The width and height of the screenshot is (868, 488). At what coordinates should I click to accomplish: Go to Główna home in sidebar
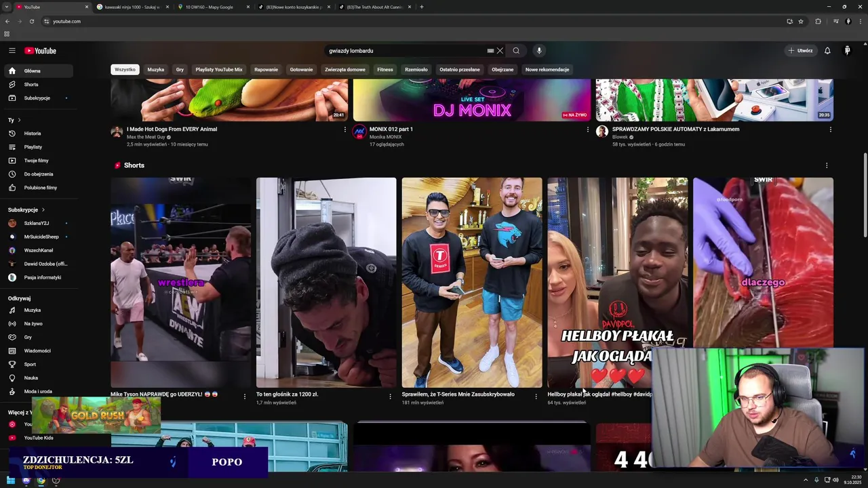tap(38, 71)
